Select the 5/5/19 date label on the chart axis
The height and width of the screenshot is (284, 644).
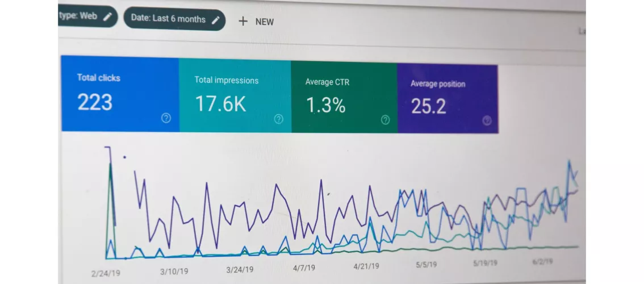tap(426, 265)
